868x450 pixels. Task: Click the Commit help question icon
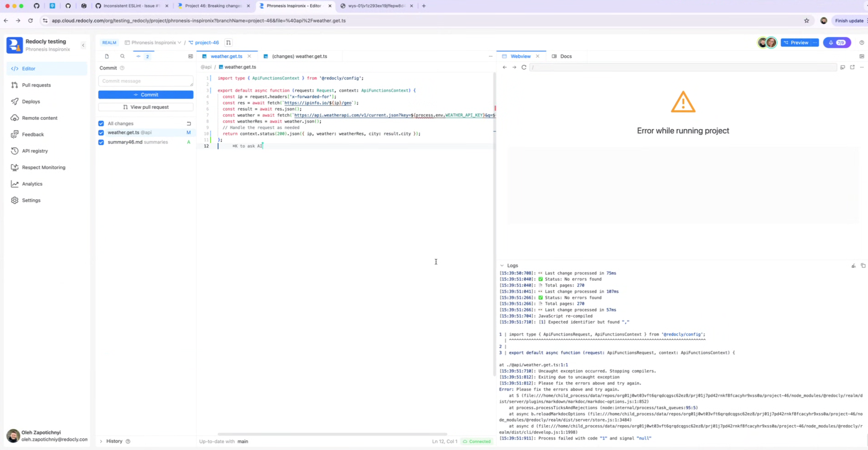click(x=122, y=68)
